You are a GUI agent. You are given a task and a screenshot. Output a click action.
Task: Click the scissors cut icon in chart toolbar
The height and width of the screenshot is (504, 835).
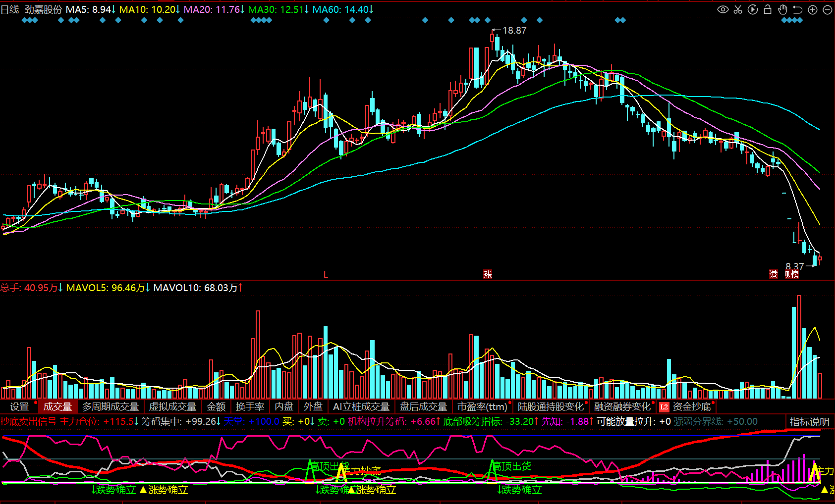pyautogui.click(x=738, y=9)
